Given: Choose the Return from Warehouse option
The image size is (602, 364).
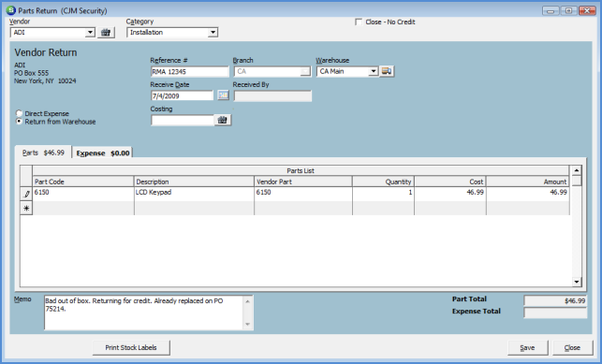Looking at the screenshot, I should tap(19, 122).
